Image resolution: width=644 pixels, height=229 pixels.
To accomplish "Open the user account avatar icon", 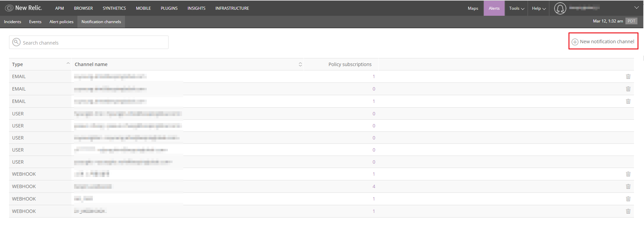I will [560, 8].
